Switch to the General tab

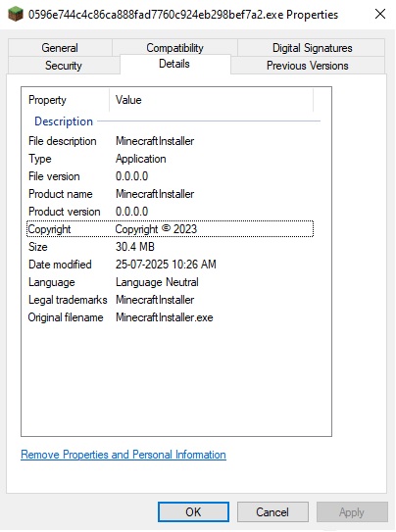coord(60,48)
